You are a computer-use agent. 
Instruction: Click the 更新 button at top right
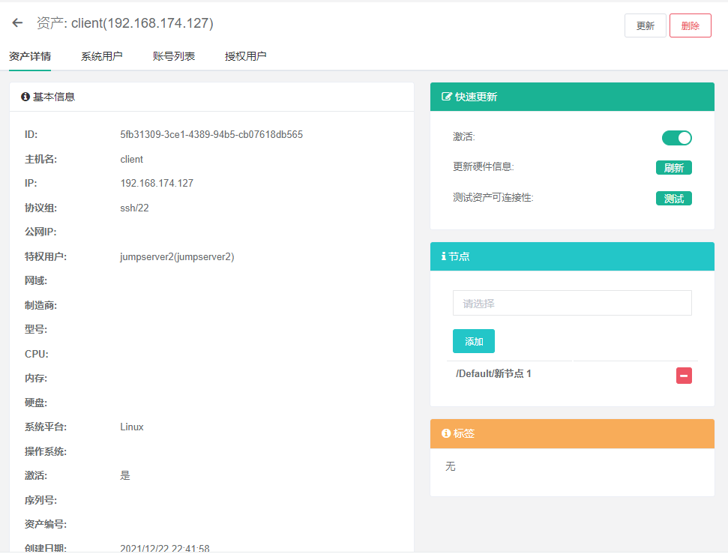[x=645, y=25]
